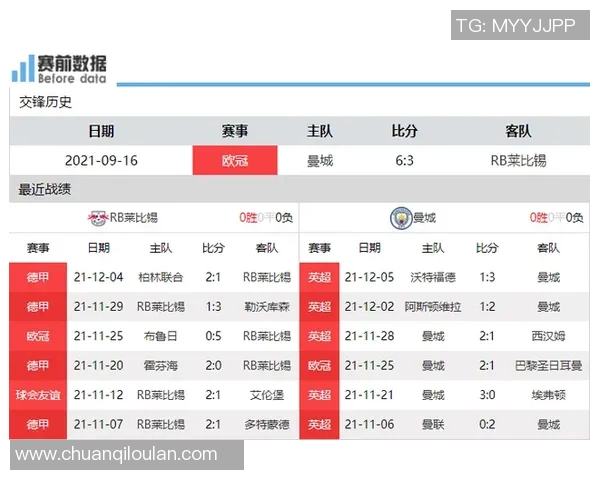600x480 pixels.
Task: Select the 2021-09-16 date cell
Action: 101,160
